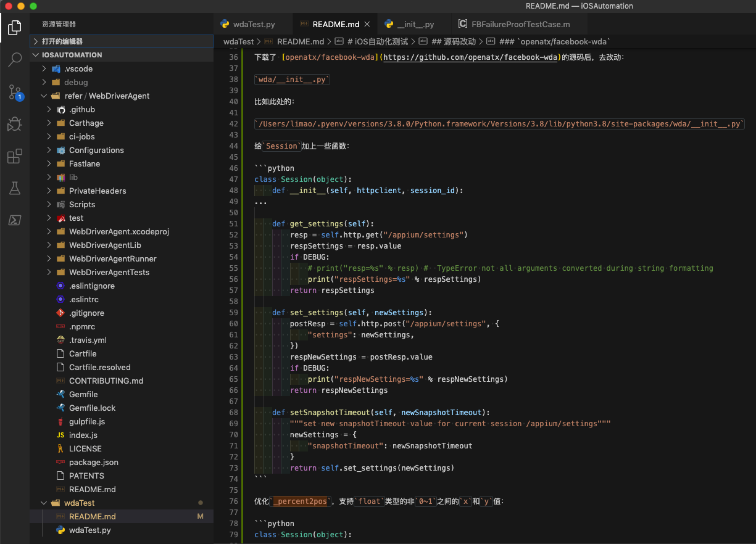Viewport: 756px width, 544px height.
Task: Click '# iOS自动化测试' breadcrumb item
Action: (x=377, y=41)
